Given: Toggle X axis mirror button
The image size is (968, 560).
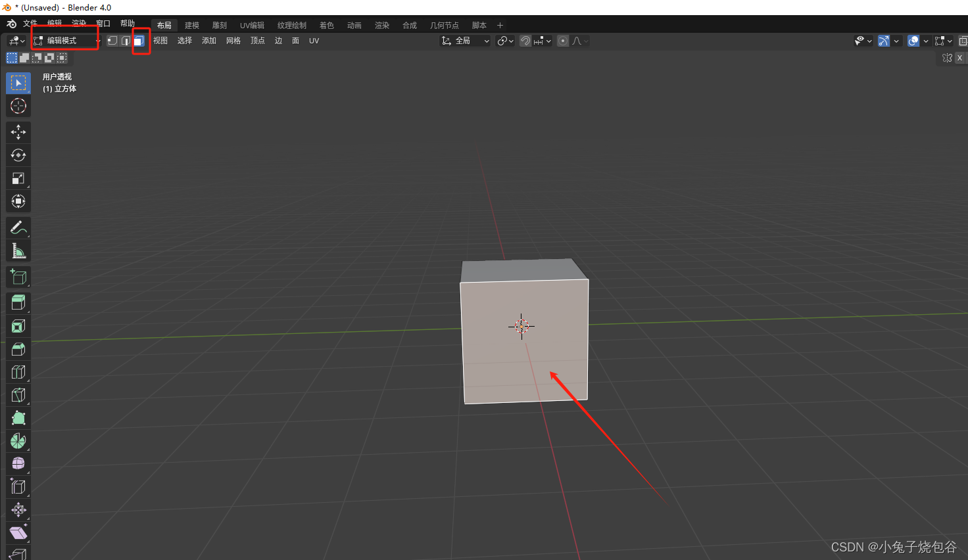Looking at the screenshot, I should (x=960, y=58).
